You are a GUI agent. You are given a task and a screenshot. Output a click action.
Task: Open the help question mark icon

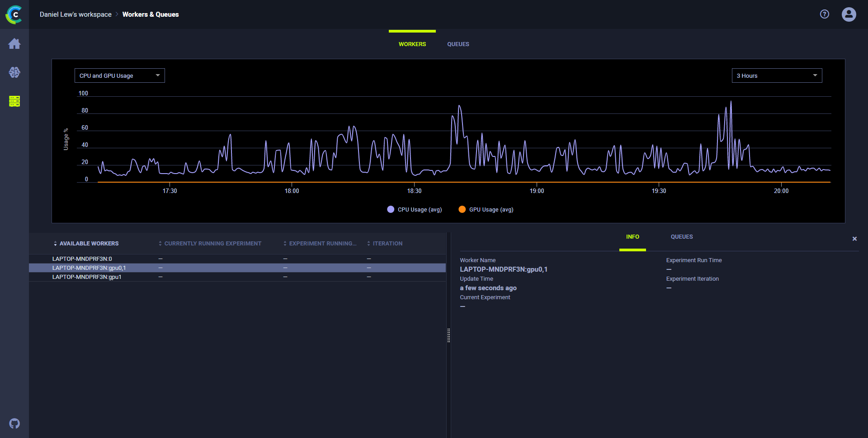(825, 14)
